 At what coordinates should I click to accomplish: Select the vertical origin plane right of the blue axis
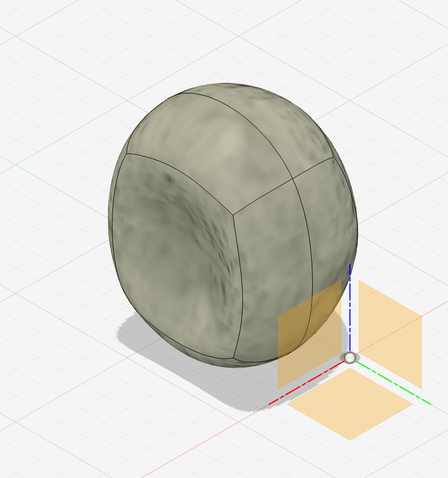[x=390, y=334]
